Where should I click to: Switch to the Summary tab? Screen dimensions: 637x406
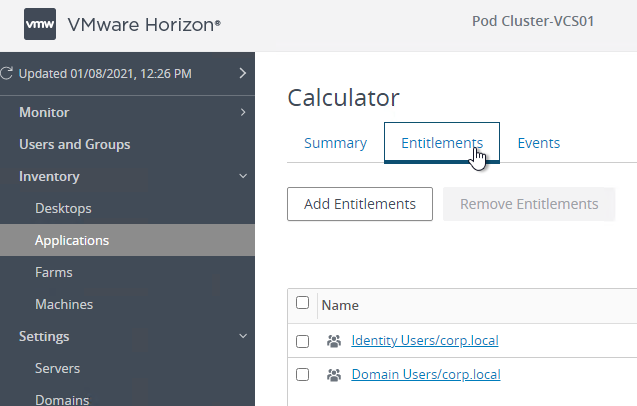point(335,143)
